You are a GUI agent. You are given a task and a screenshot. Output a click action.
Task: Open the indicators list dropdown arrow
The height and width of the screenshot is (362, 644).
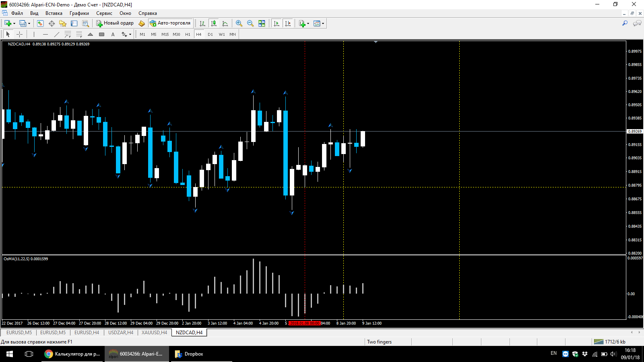point(308,23)
